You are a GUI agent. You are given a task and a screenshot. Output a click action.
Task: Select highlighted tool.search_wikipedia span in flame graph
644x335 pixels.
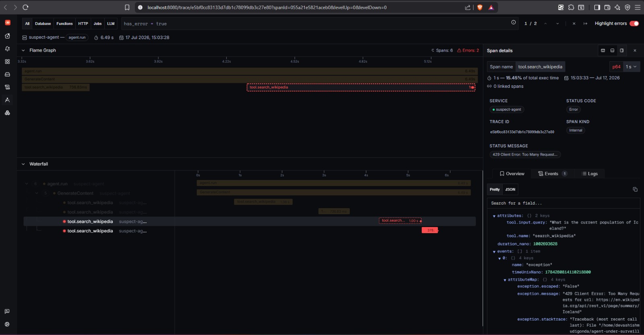(x=361, y=87)
